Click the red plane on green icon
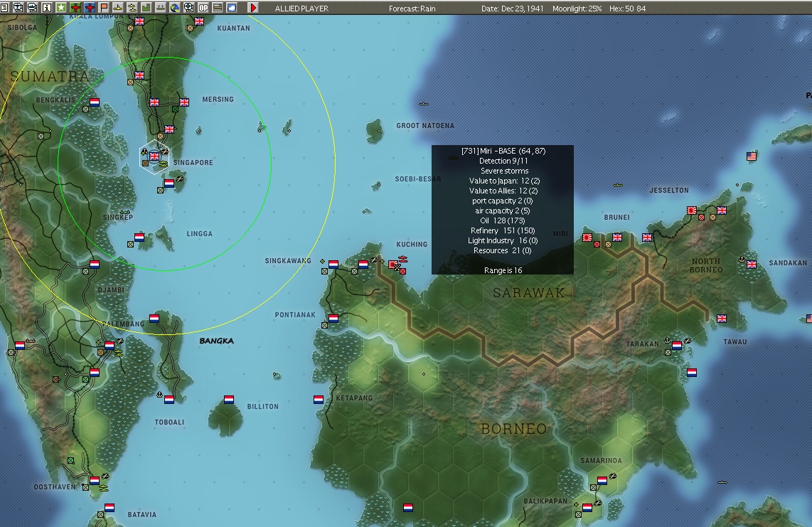This screenshot has width=812, height=527. coord(75,7)
